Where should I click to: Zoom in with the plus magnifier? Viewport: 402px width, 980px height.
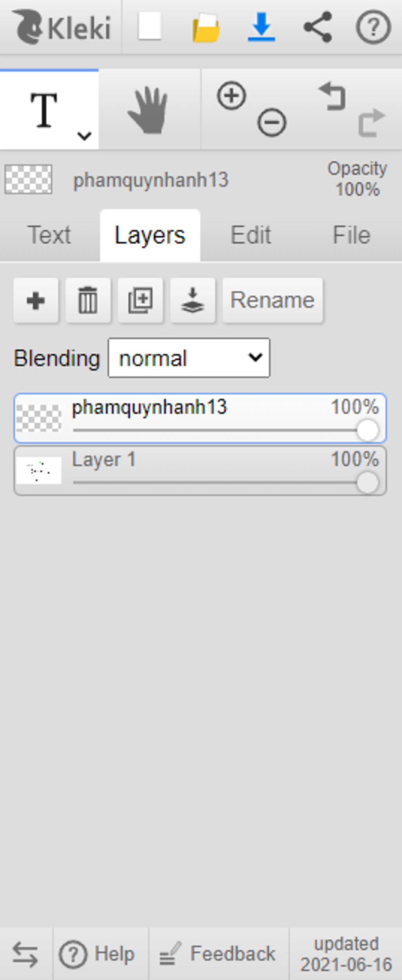[232, 95]
